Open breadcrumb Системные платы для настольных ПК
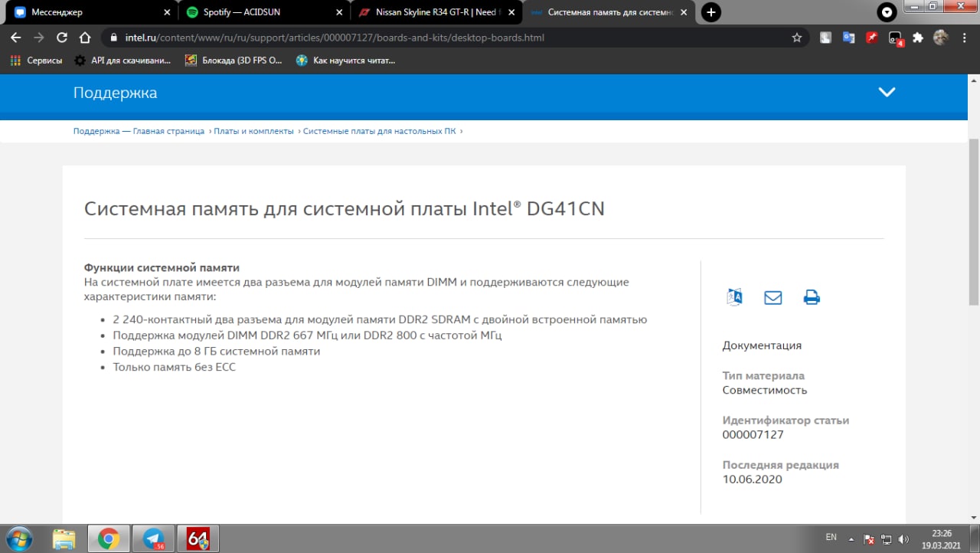Screen dimensions: 980x553 pyautogui.click(x=379, y=131)
